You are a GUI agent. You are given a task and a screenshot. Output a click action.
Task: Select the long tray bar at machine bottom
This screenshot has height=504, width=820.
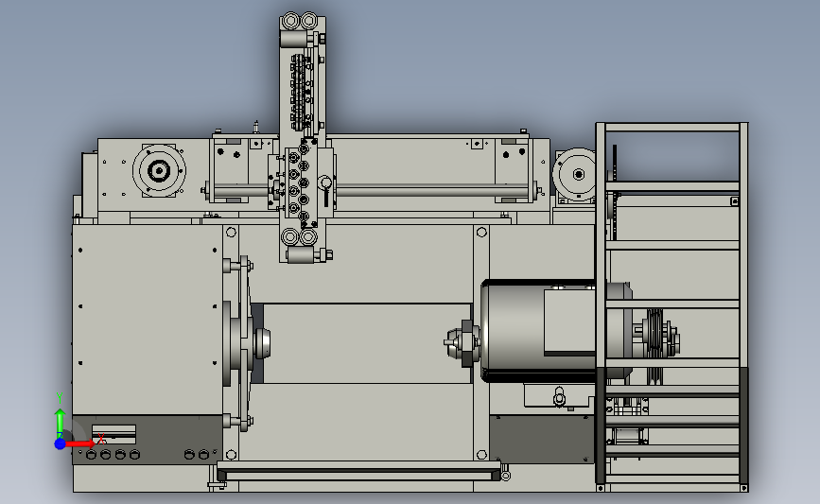click(x=359, y=472)
